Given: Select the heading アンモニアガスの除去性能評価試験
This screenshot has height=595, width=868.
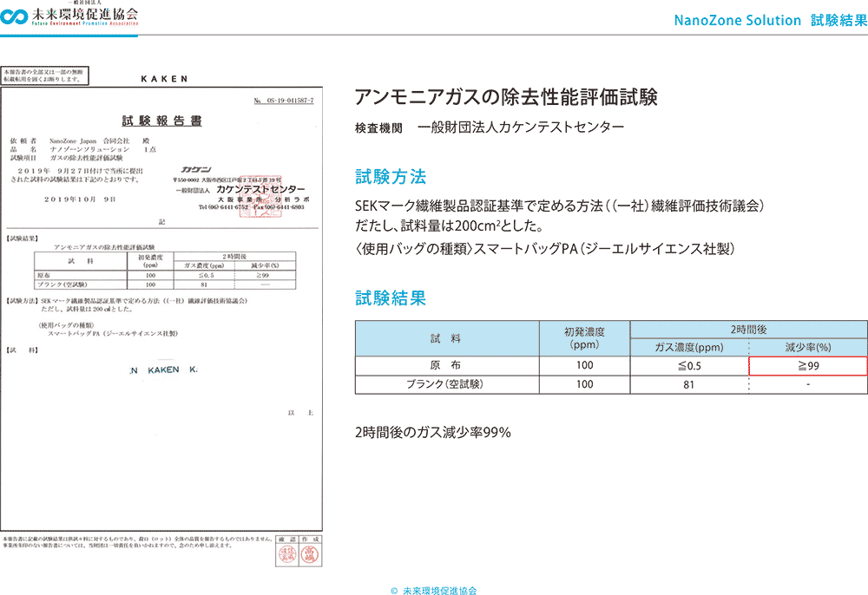Looking at the screenshot, I should (x=506, y=97).
